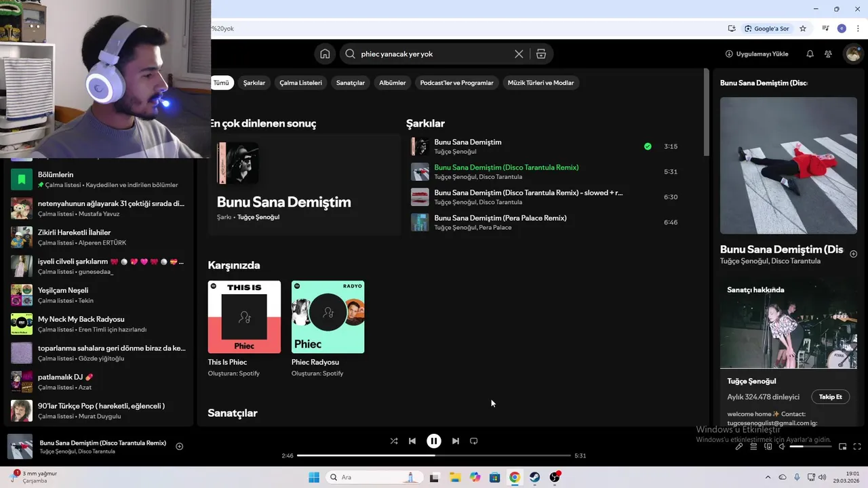Screen dimensions: 868x488
Task: Add now-playing track using plus icon in player bar
Action: pos(180,447)
